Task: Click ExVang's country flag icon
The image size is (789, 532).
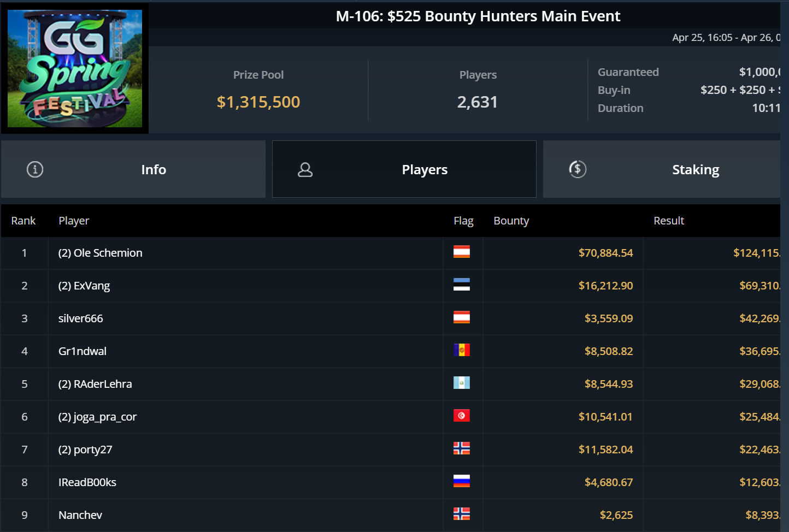Action: coord(462,285)
